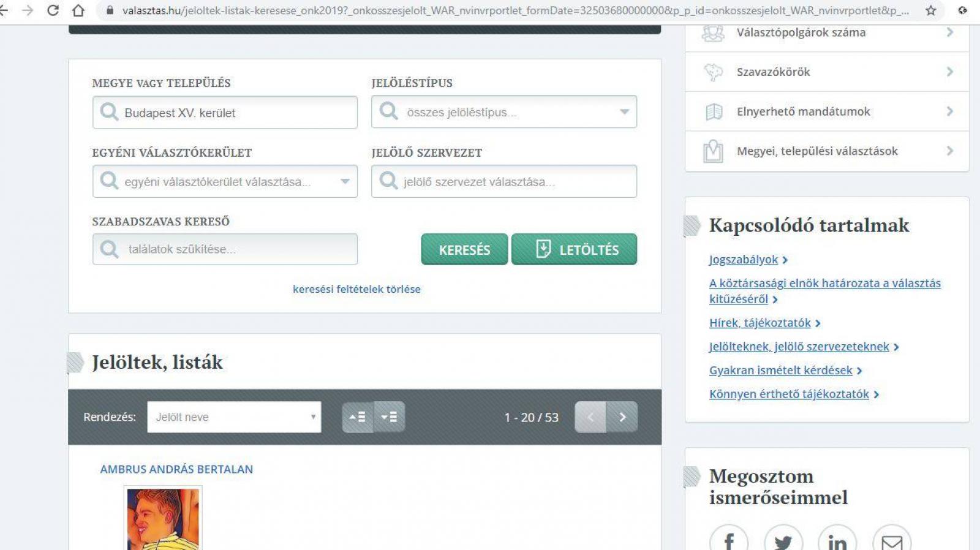Sort results in descending order
The image size is (980, 550).
point(390,417)
